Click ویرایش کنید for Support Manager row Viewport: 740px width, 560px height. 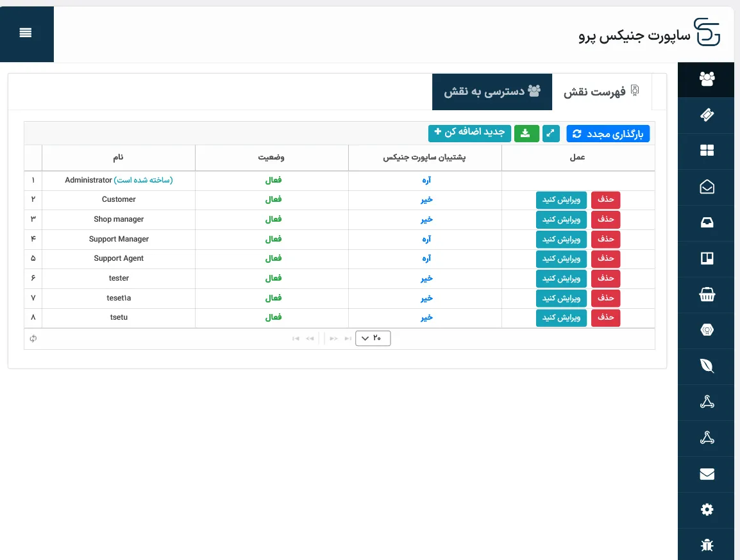561,239
